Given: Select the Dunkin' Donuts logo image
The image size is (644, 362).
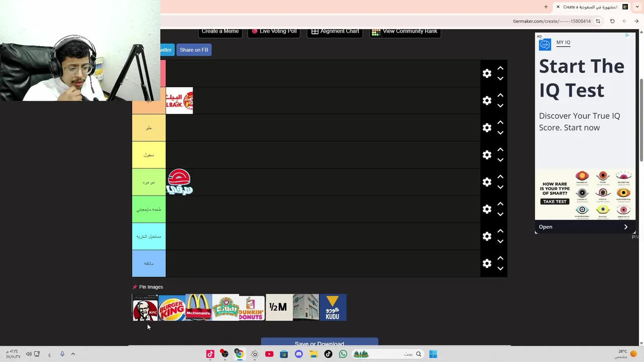Looking at the screenshot, I should click(252, 308).
